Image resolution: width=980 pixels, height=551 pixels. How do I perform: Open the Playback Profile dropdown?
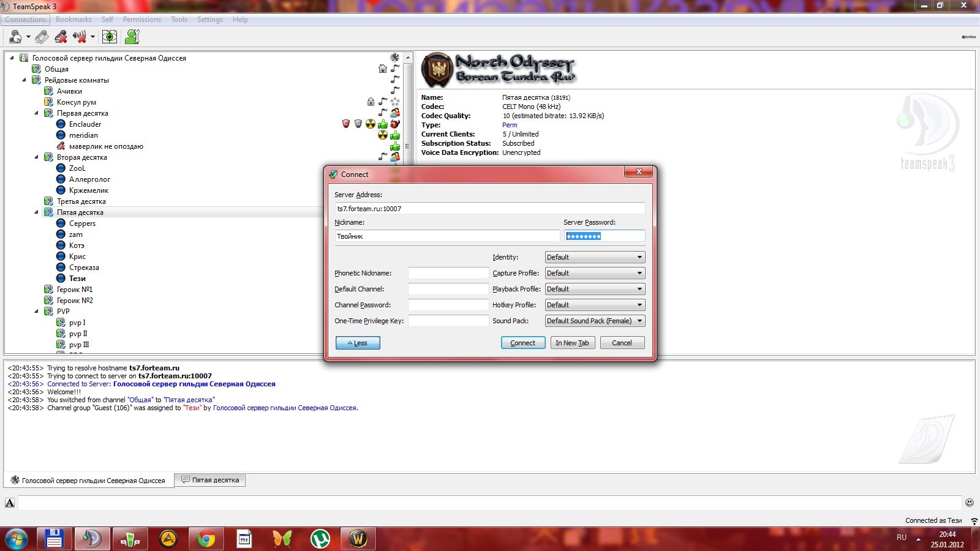[595, 289]
